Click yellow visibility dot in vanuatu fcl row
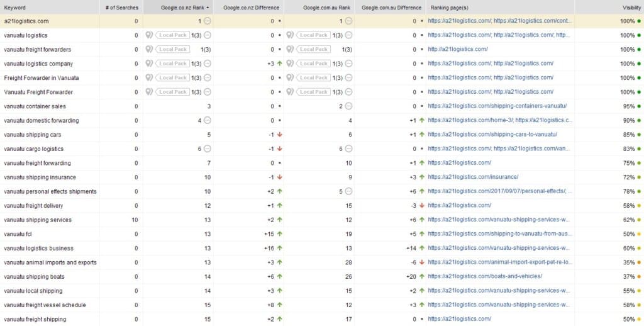The width and height of the screenshot is (644, 326). 639,234
